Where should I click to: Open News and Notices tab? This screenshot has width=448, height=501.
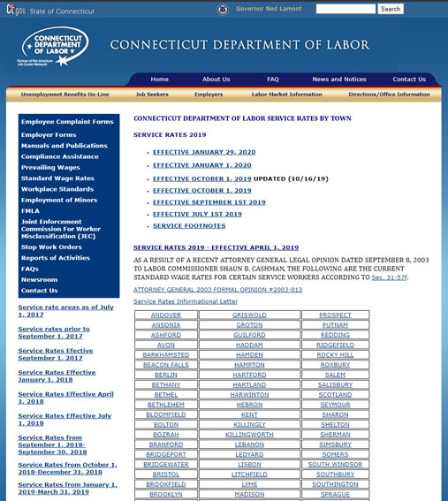tap(339, 80)
